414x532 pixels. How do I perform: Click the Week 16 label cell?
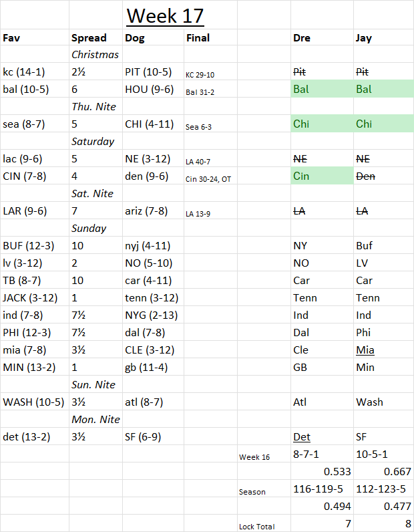pyautogui.click(x=264, y=454)
